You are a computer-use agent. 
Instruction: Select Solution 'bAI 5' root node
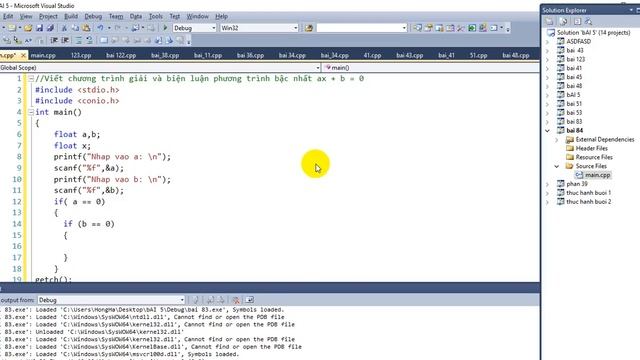[x=593, y=33]
